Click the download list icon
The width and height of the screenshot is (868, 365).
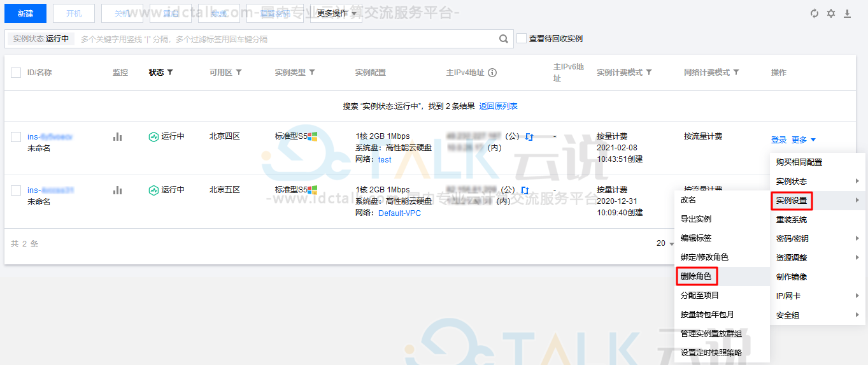[847, 13]
